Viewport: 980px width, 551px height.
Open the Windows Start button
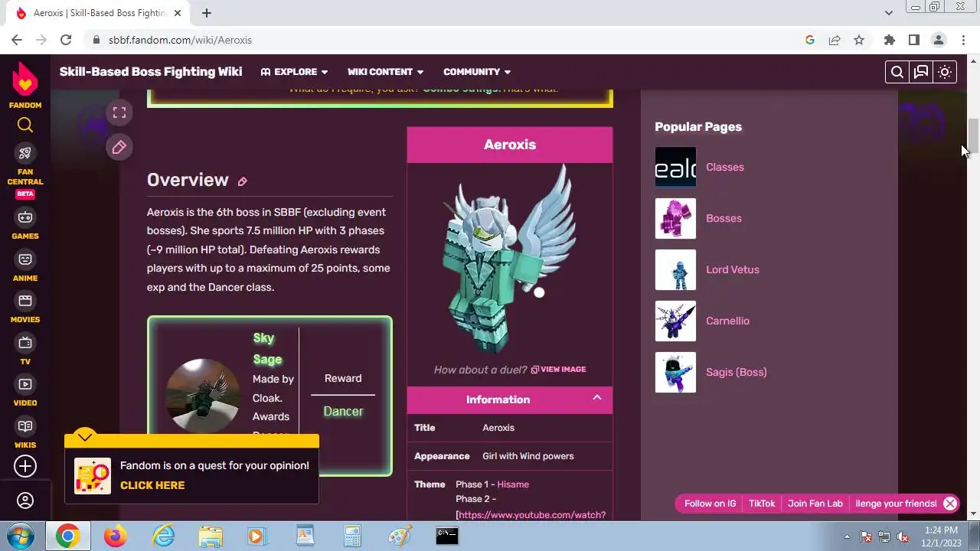[x=21, y=536]
